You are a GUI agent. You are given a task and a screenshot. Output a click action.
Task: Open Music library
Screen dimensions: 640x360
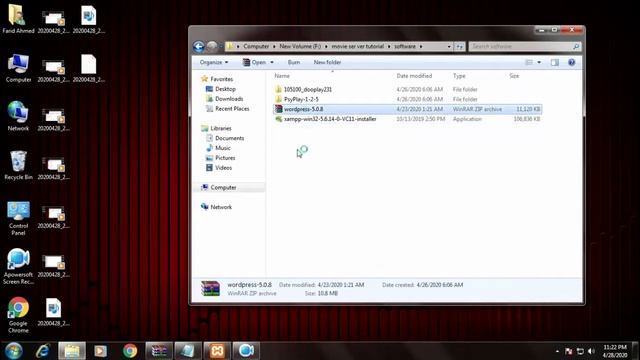[223, 148]
